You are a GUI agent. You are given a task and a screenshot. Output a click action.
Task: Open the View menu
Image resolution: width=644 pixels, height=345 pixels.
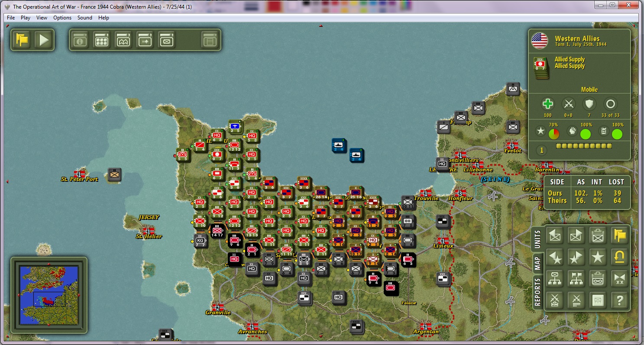[42, 18]
